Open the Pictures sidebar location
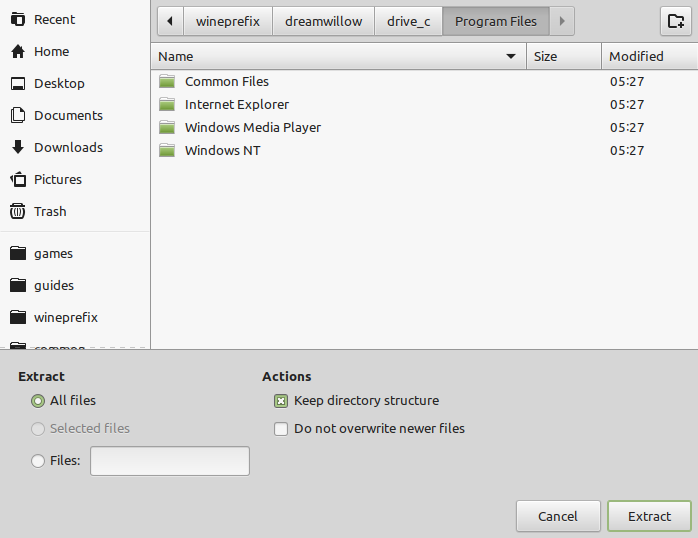 [46, 179]
